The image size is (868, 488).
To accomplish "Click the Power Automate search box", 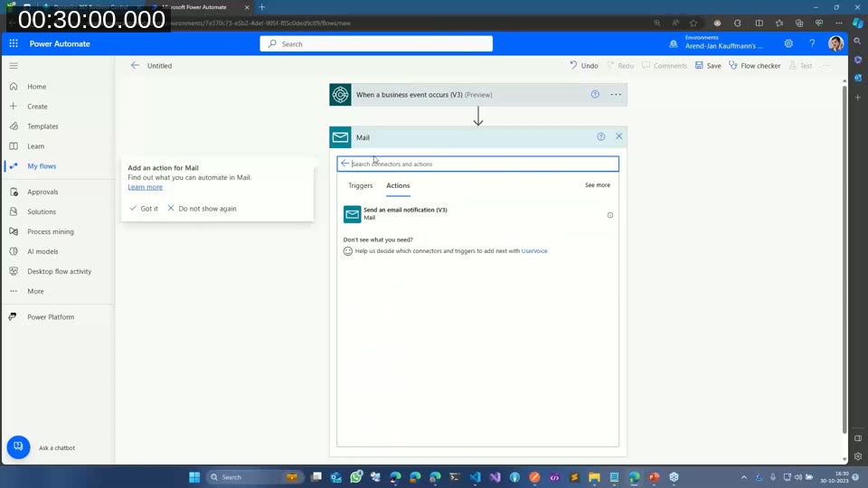I will (x=376, y=43).
